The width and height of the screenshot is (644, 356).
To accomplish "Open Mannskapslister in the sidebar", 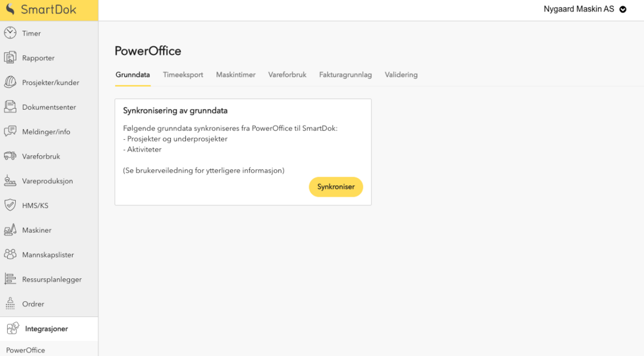I will [x=49, y=255].
